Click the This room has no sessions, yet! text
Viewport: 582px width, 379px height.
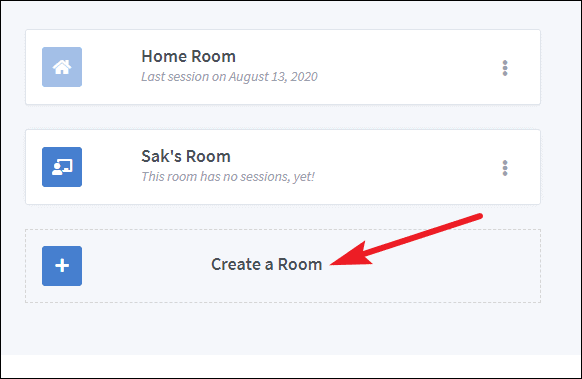(228, 176)
